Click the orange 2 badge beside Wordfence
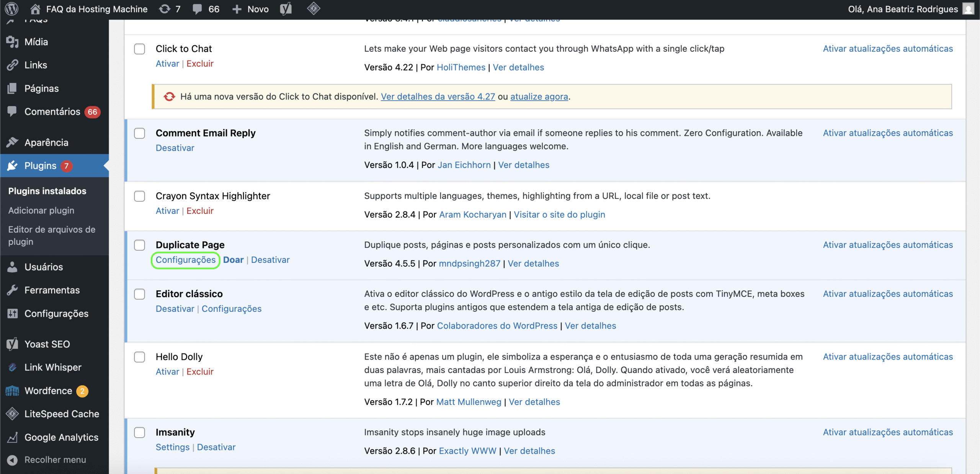Image resolution: width=980 pixels, height=474 pixels. (82, 391)
